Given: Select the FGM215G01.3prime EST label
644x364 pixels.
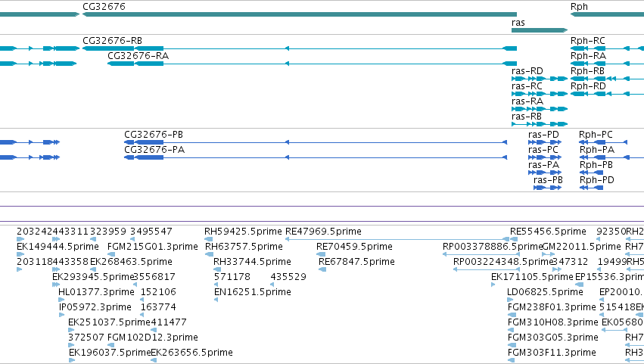Looking at the screenshot, I should (x=152, y=247).
